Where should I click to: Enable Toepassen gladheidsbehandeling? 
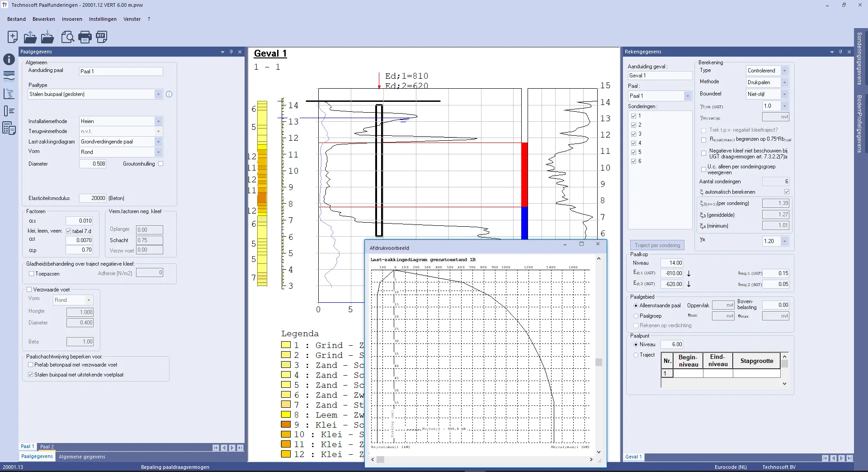(31, 274)
